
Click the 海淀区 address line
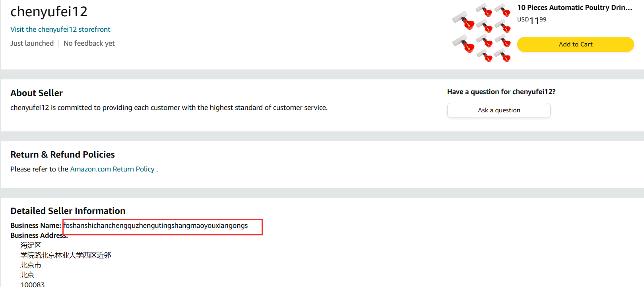[x=31, y=245]
